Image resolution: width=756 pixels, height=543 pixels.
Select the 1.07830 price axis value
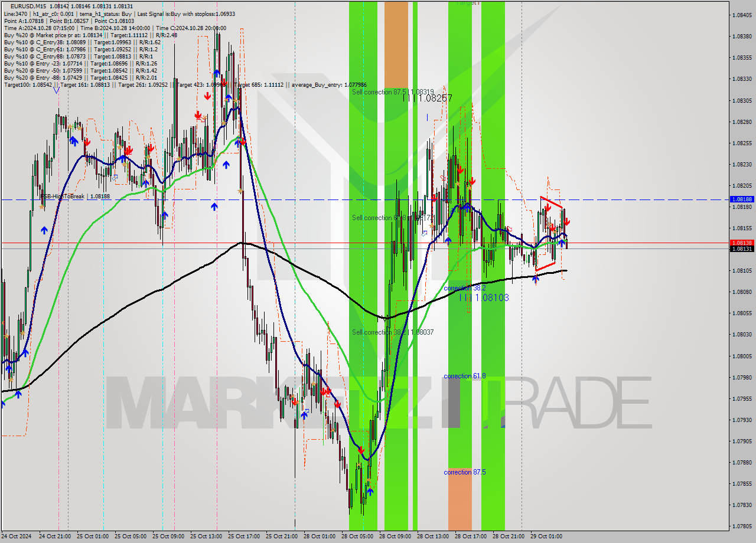pyautogui.click(x=742, y=505)
